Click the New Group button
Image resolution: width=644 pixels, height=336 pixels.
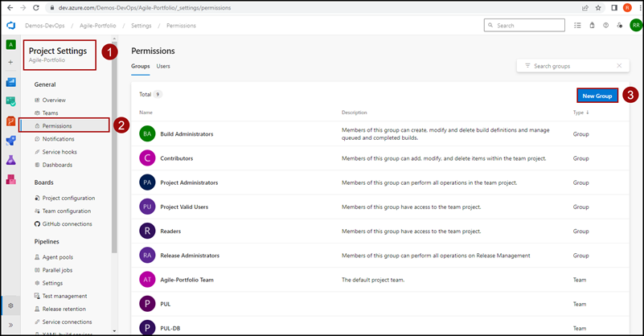(x=597, y=96)
